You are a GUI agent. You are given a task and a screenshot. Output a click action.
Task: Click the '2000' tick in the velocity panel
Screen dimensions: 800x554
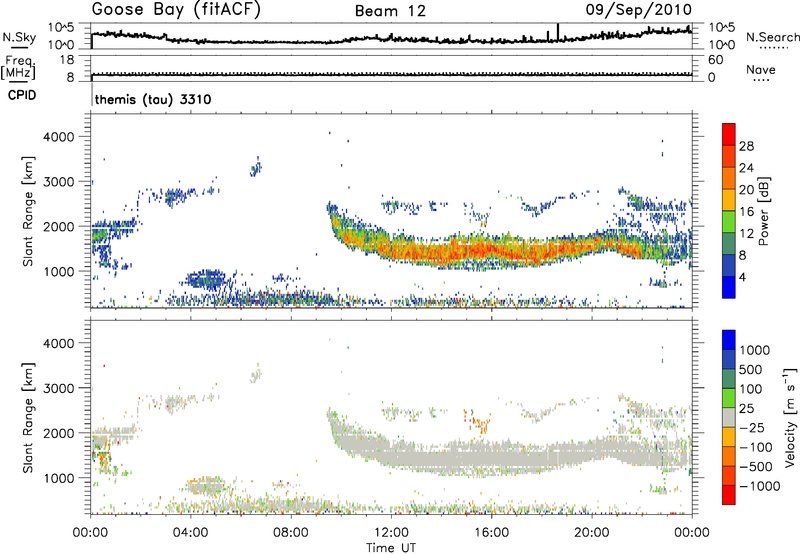pos(59,433)
